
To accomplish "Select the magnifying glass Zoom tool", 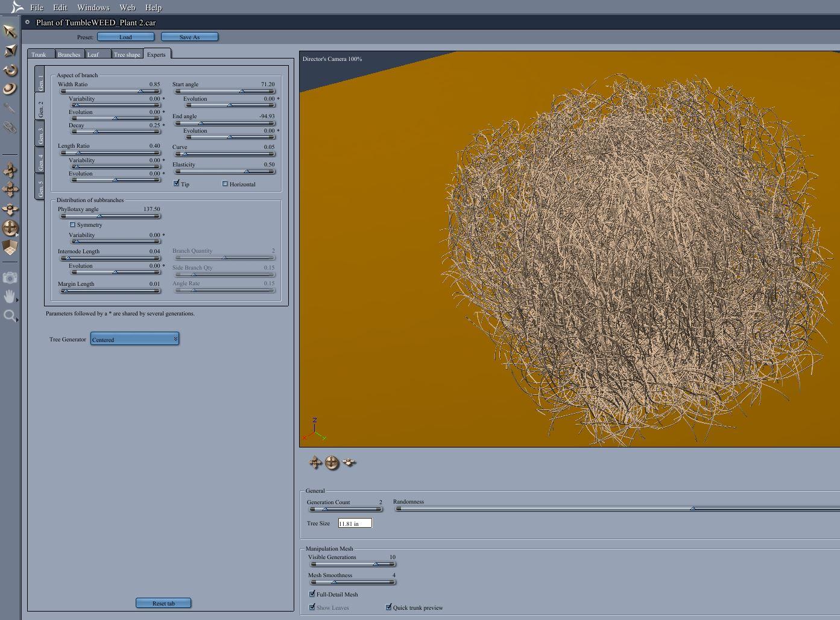I will tap(10, 315).
